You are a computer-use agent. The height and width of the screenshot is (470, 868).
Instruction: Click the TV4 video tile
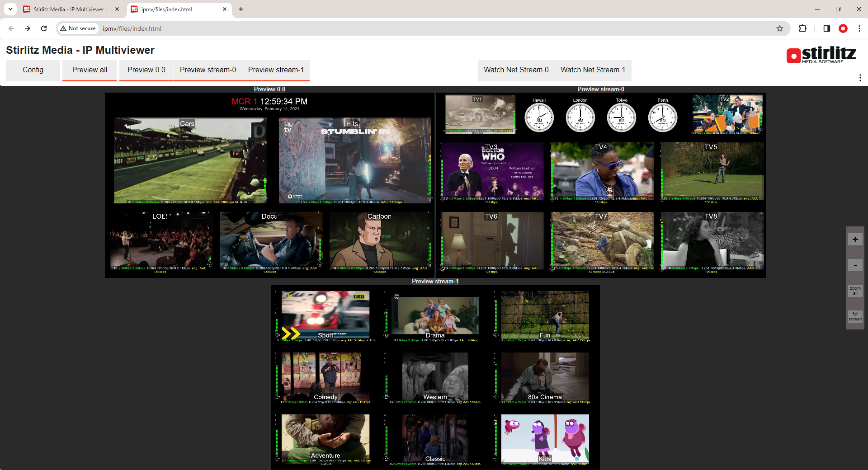pyautogui.click(x=602, y=171)
